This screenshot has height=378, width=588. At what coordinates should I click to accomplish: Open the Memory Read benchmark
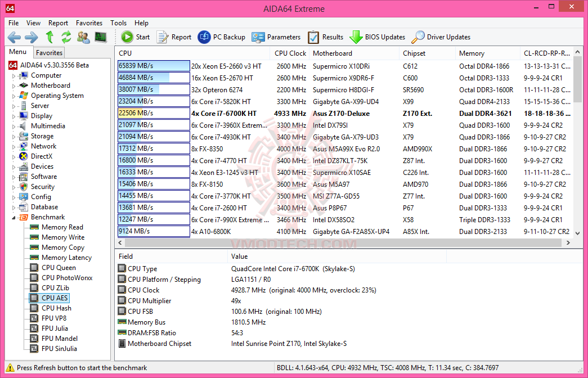coord(62,227)
